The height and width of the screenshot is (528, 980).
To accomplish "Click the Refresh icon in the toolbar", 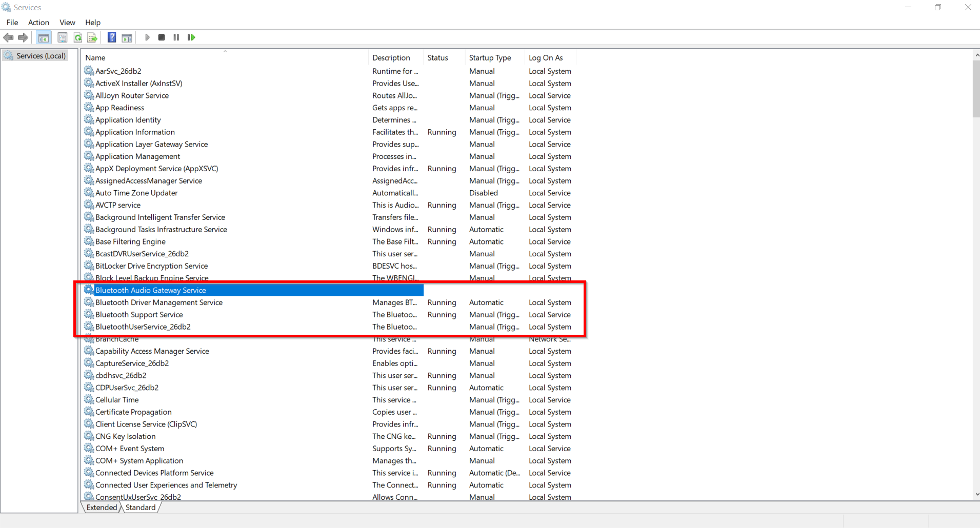I will pos(77,37).
